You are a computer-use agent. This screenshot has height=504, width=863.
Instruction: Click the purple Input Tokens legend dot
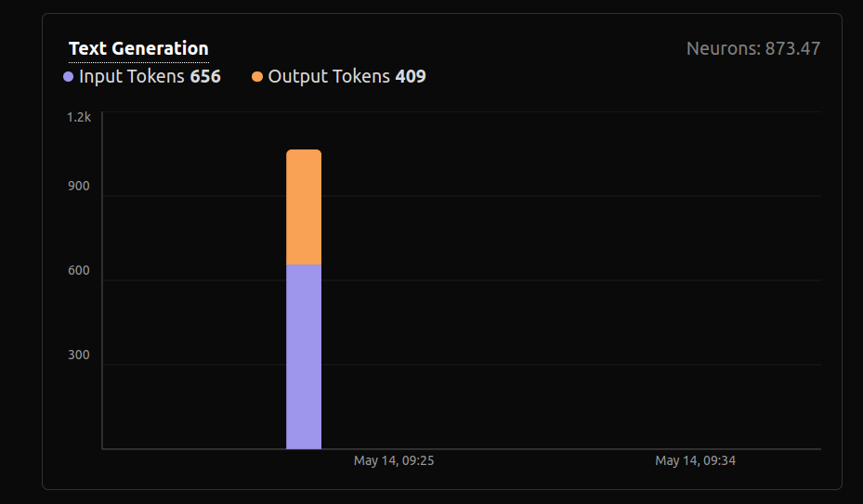coord(68,77)
